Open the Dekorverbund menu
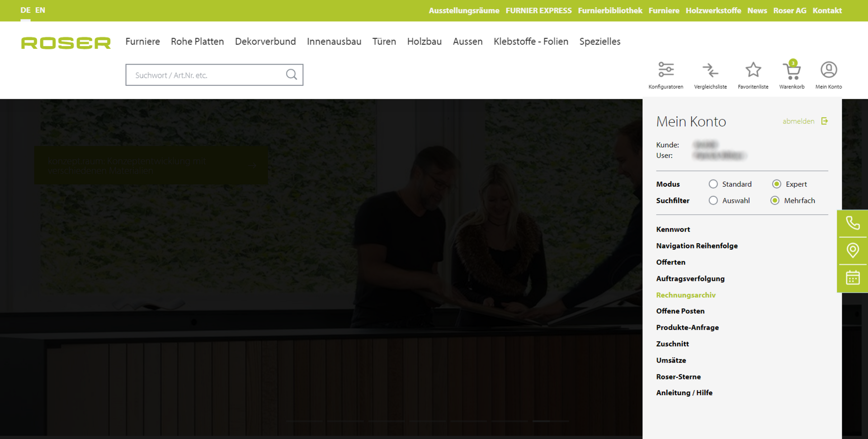Image resolution: width=868 pixels, height=439 pixels. click(x=265, y=42)
